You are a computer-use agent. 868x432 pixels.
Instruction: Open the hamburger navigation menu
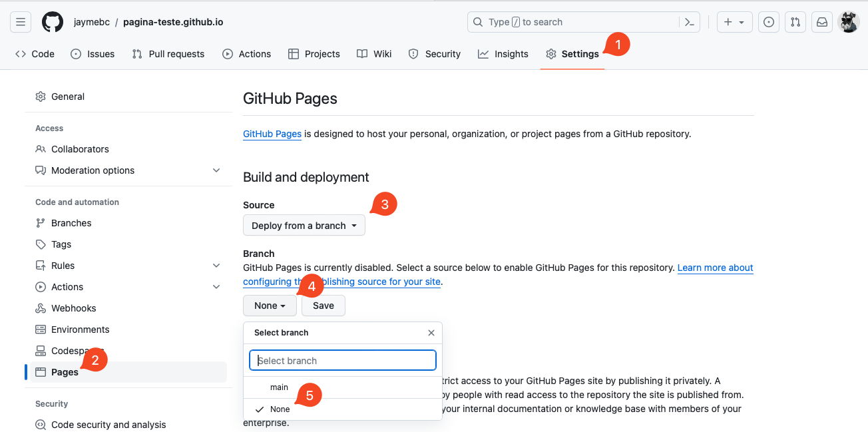[x=21, y=22]
